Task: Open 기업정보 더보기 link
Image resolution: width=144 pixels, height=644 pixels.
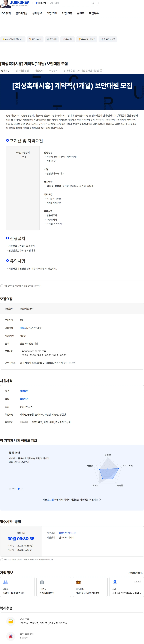Action: coord(136,573)
